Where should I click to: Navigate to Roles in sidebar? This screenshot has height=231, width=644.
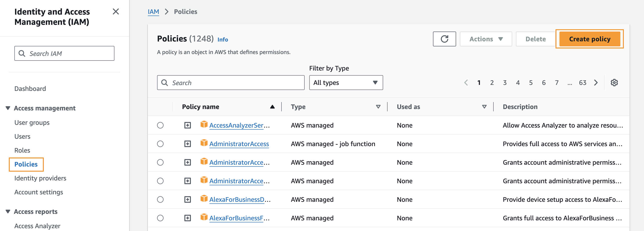click(x=22, y=150)
